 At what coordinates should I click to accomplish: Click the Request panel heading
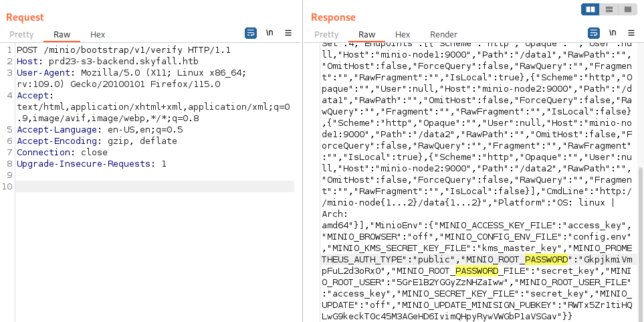tap(25, 17)
